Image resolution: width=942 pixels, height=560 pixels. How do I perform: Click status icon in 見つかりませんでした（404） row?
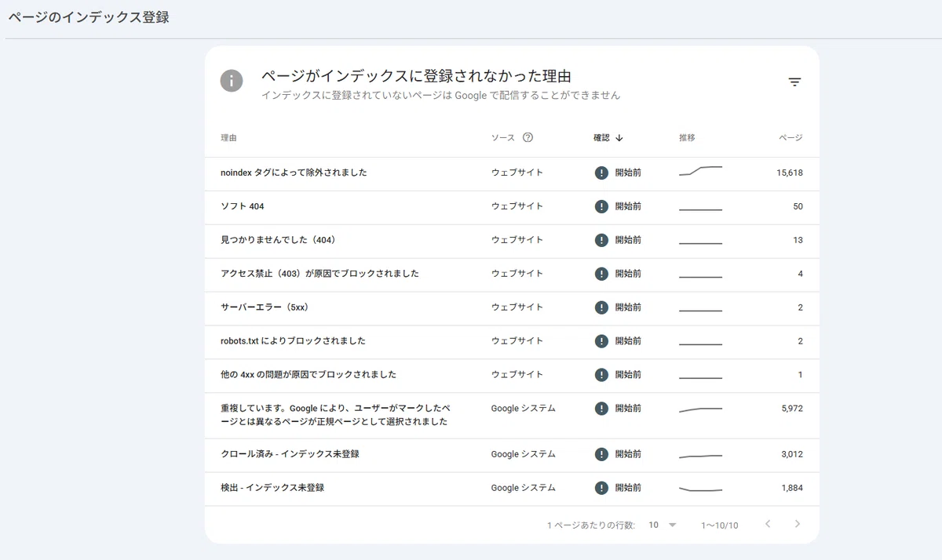point(601,240)
